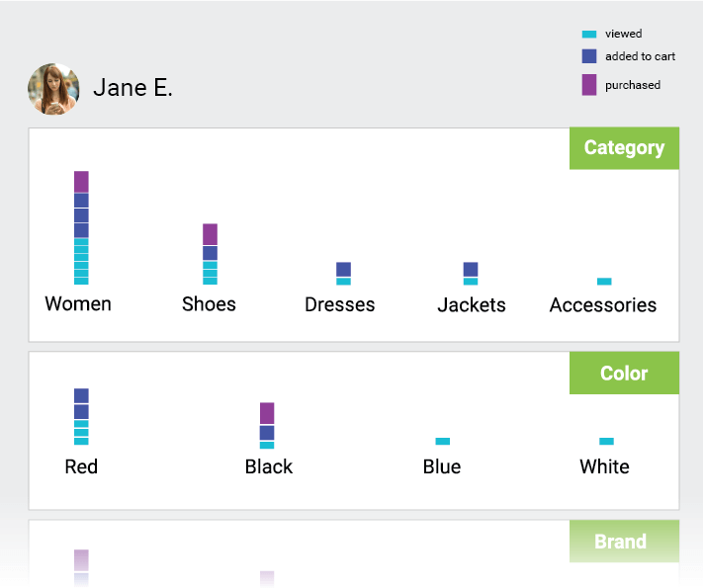Click the Black color bar stack
This screenshot has height=588, width=704.
point(267,425)
